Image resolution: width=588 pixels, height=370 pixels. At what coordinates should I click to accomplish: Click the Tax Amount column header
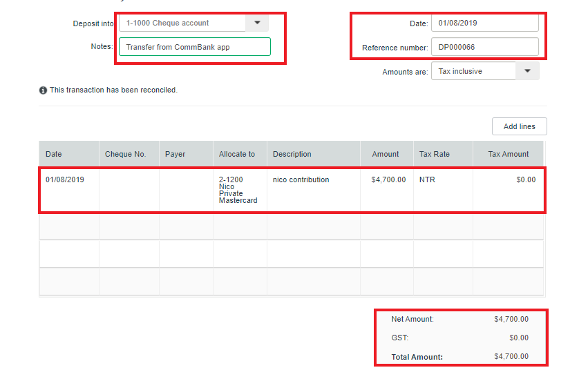[x=508, y=154]
